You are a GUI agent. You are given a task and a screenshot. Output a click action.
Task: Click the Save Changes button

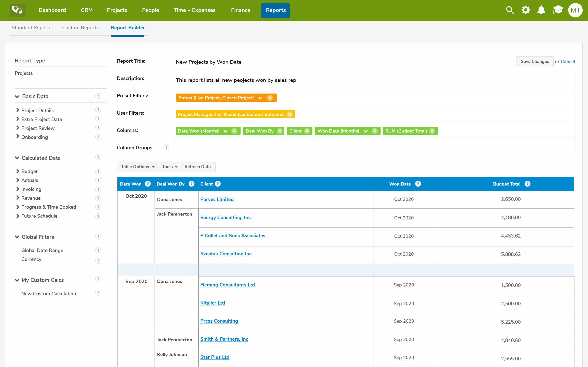pos(535,61)
